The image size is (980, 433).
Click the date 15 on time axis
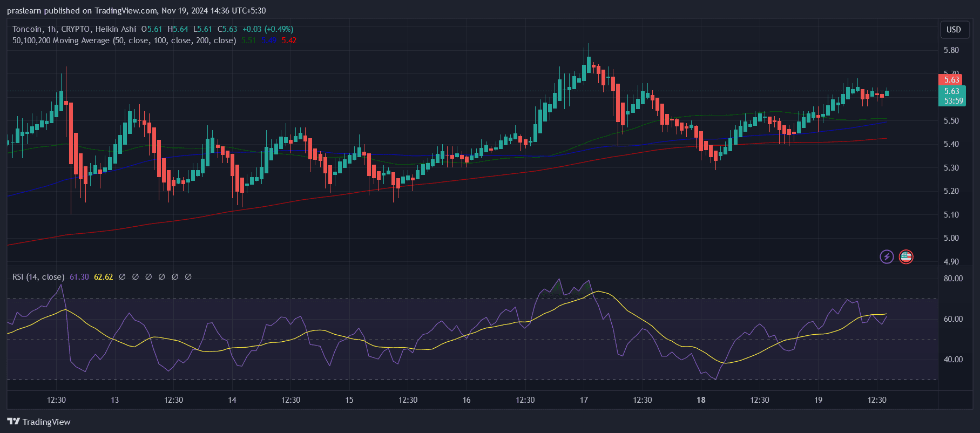(x=349, y=400)
